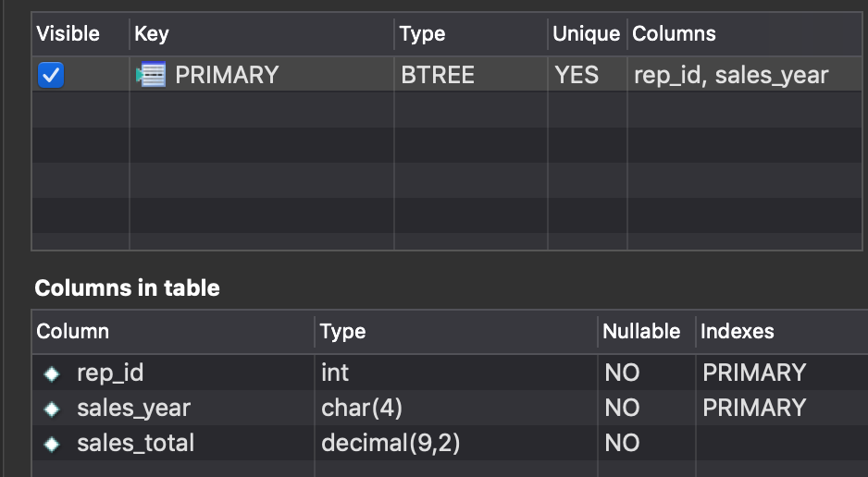Click the Type header in columns table
The image size is (868, 477).
(342, 331)
